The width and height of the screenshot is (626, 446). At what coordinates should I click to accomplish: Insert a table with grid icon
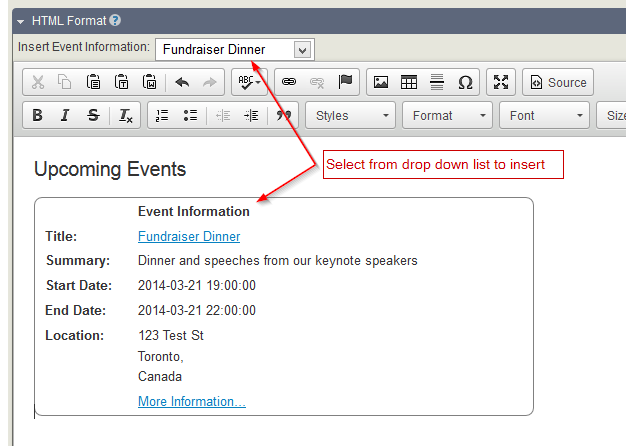[x=409, y=82]
